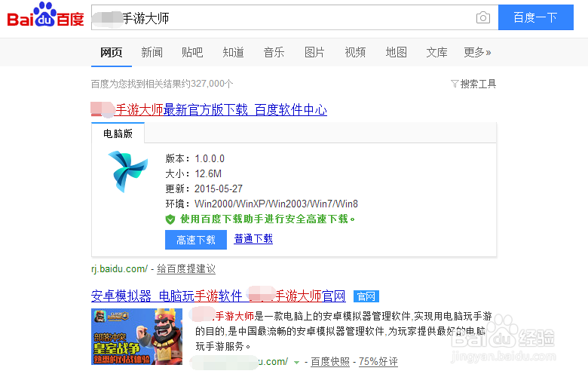Open the 视频 tab

click(355, 52)
